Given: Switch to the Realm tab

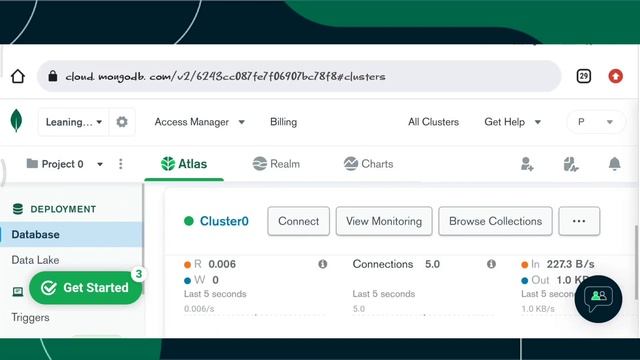Looking at the screenshot, I should point(276,164).
